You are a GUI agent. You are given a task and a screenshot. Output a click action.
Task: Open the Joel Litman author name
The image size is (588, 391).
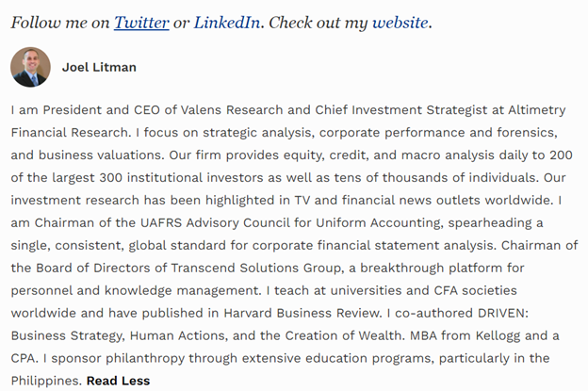[x=99, y=67]
